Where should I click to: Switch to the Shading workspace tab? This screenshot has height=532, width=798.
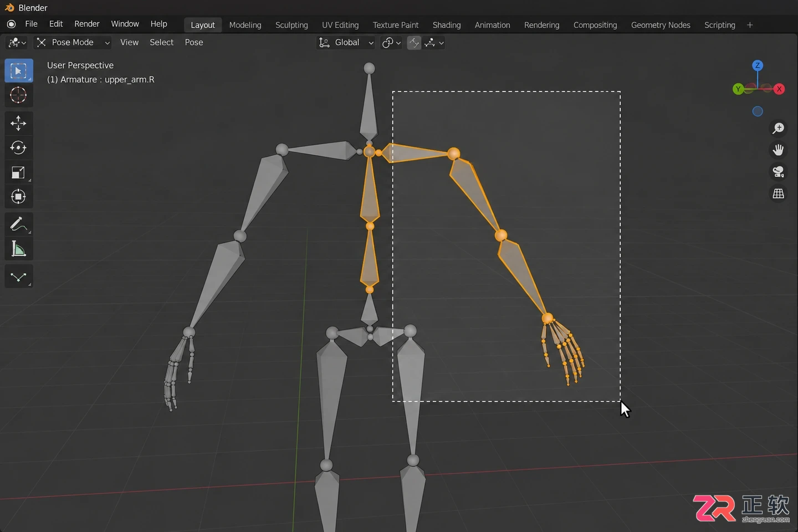pyautogui.click(x=447, y=25)
